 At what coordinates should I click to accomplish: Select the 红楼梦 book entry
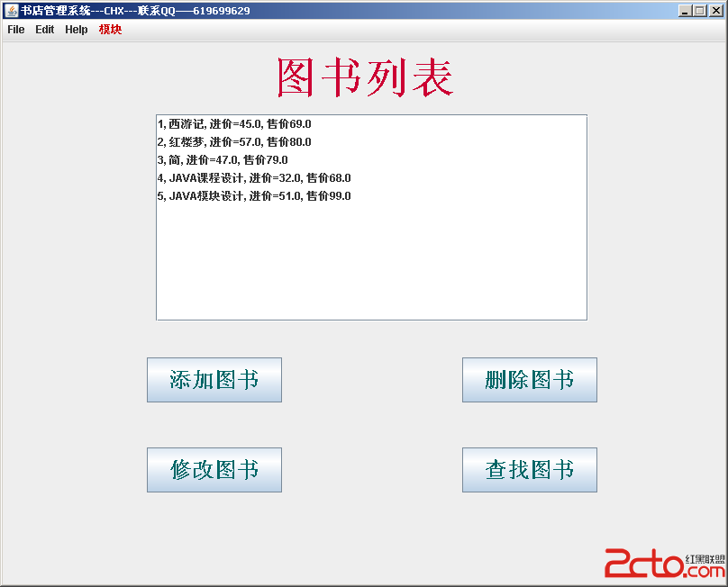[371, 142]
